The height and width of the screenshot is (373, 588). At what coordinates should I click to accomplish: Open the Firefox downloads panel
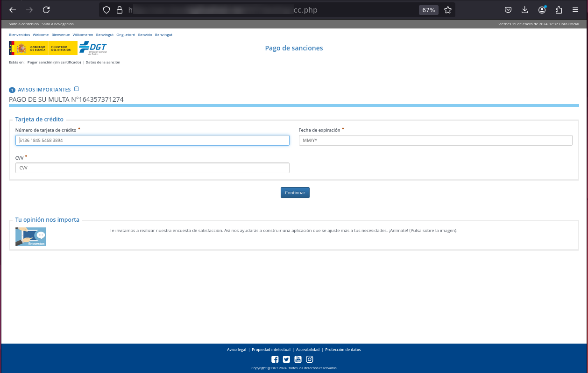525,10
